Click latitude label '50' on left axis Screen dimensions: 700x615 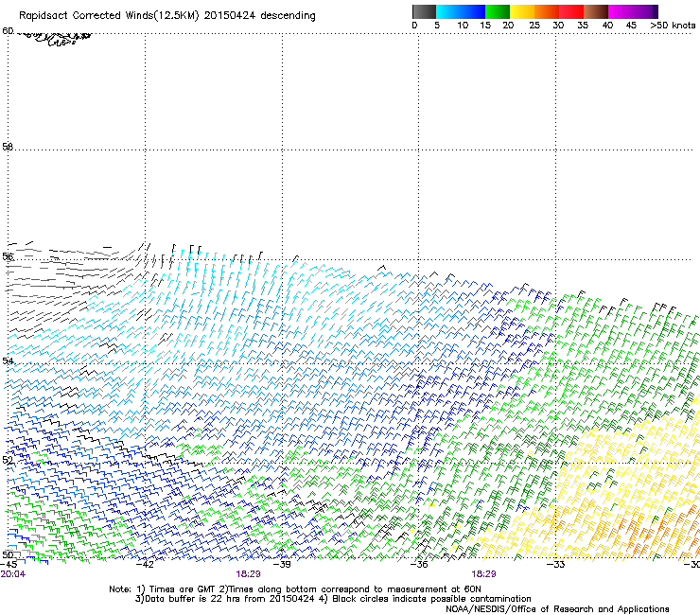click(x=8, y=554)
